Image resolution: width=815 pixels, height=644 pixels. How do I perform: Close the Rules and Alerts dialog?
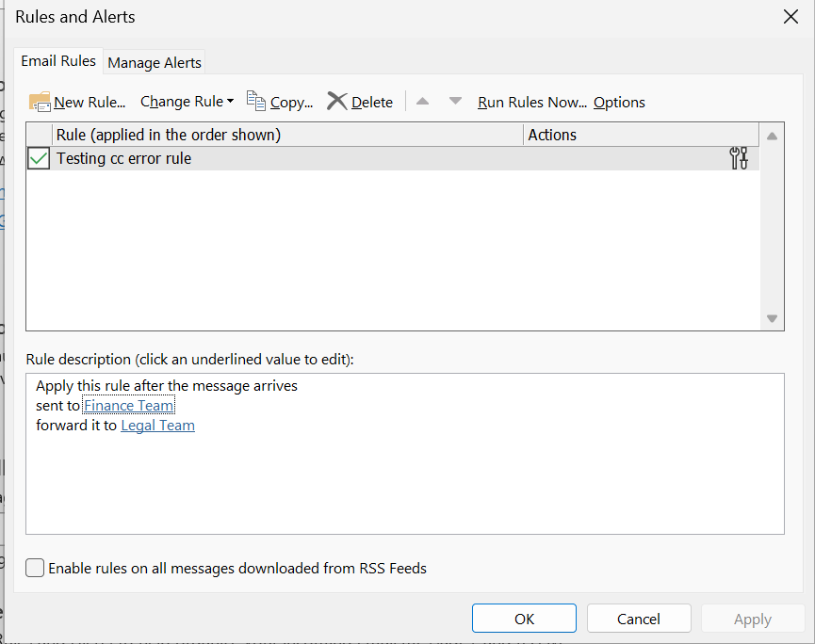pos(791,17)
